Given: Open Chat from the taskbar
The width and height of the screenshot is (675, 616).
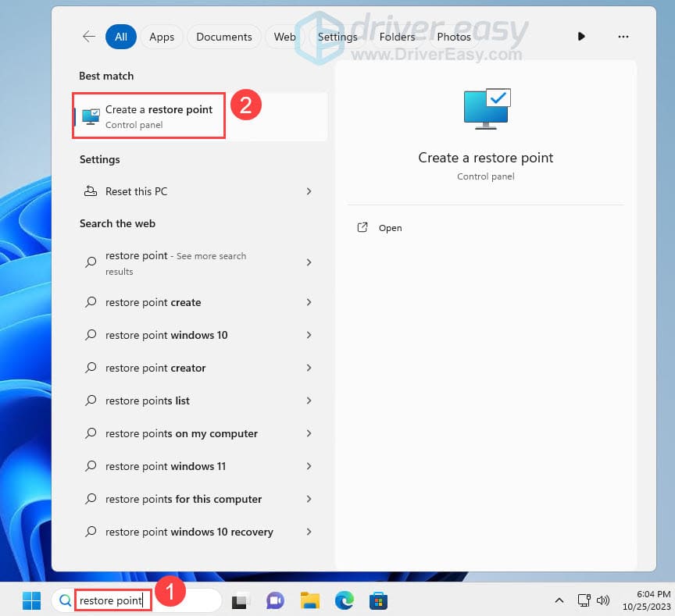Looking at the screenshot, I should [x=275, y=600].
